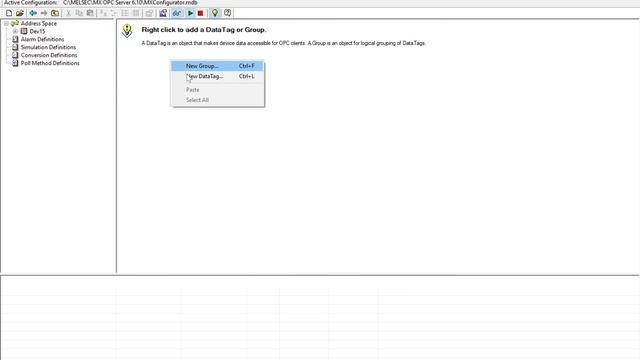Click the greyed Cut scissors icon
This screenshot has height=360, width=640.
coord(68,13)
